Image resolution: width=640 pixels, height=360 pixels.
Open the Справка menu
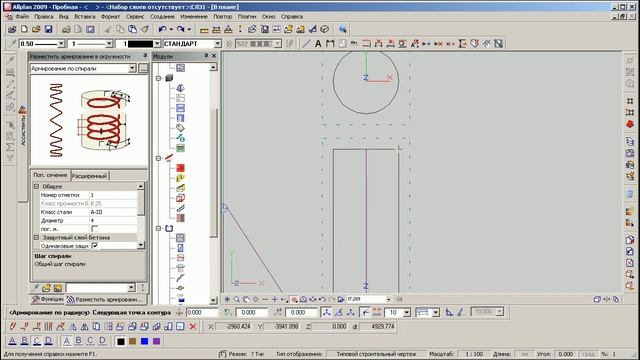pyautogui.click(x=292, y=17)
